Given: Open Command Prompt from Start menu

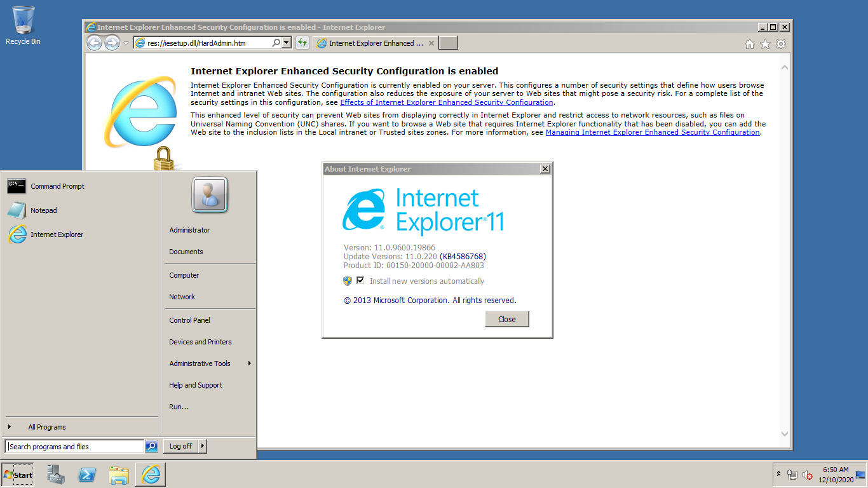Looking at the screenshot, I should pos(81,186).
